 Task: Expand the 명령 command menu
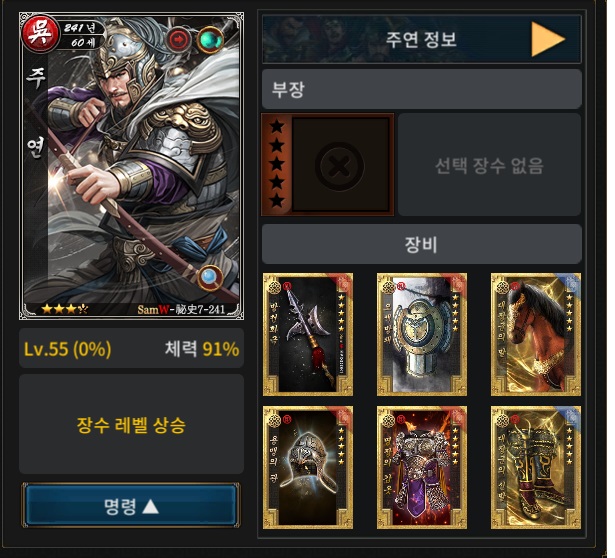point(131,505)
